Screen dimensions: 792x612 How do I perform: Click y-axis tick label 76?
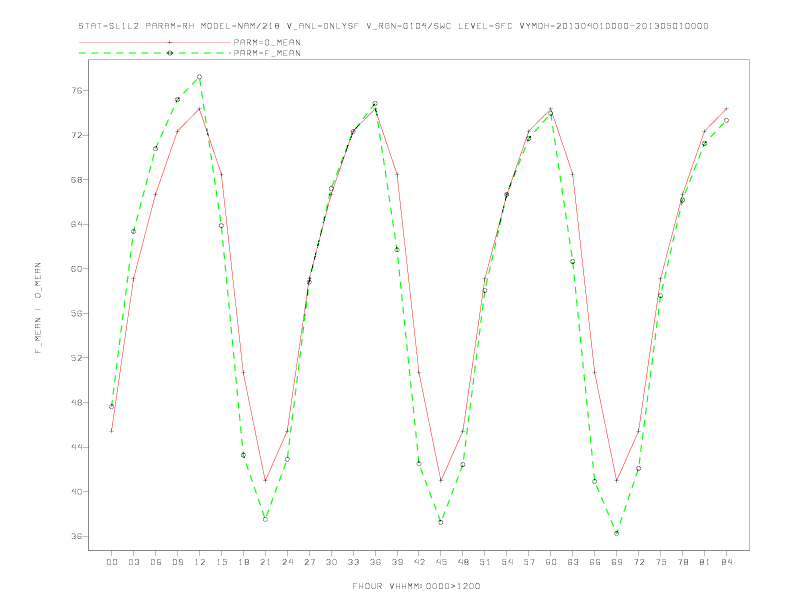click(77, 90)
